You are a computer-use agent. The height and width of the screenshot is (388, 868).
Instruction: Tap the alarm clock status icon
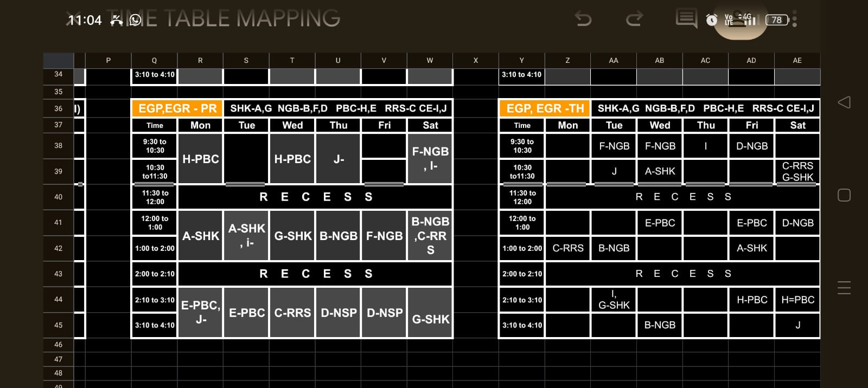(x=712, y=20)
